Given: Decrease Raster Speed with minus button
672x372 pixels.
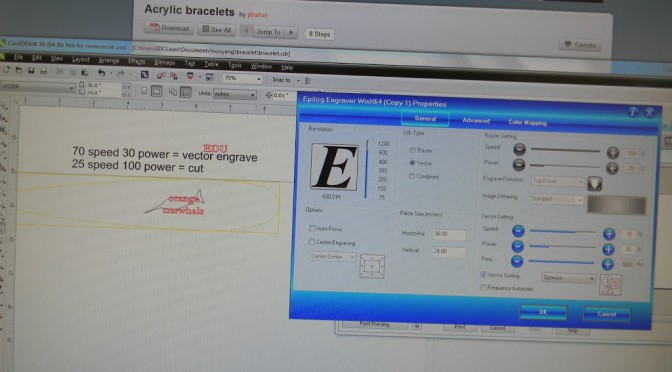Looking at the screenshot, I should point(519,149).
